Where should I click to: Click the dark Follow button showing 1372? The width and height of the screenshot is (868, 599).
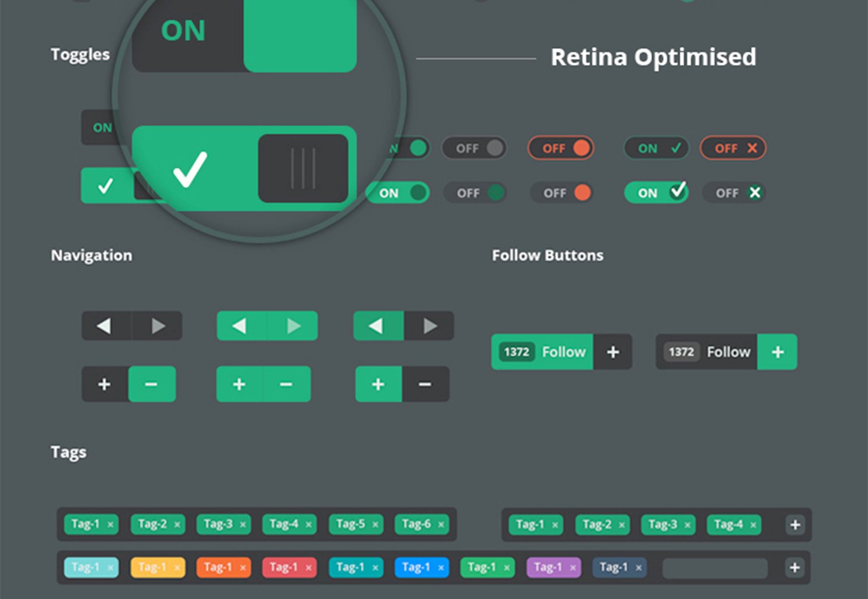707,352
